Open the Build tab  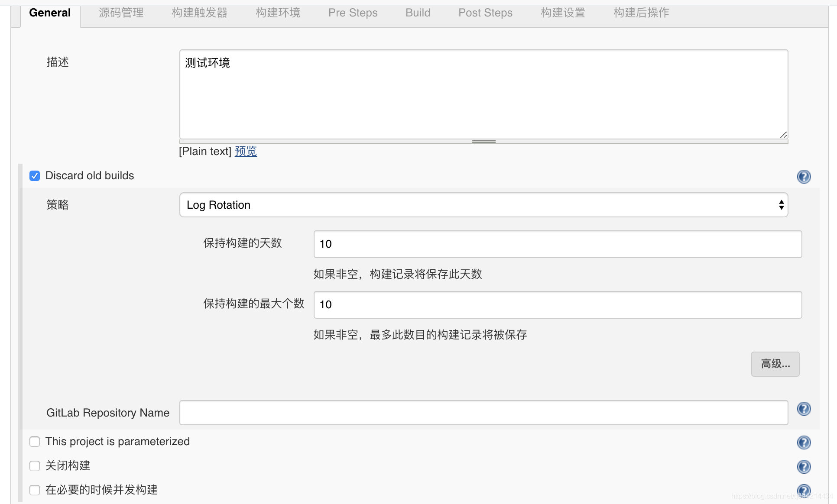[x=418, y=13]
